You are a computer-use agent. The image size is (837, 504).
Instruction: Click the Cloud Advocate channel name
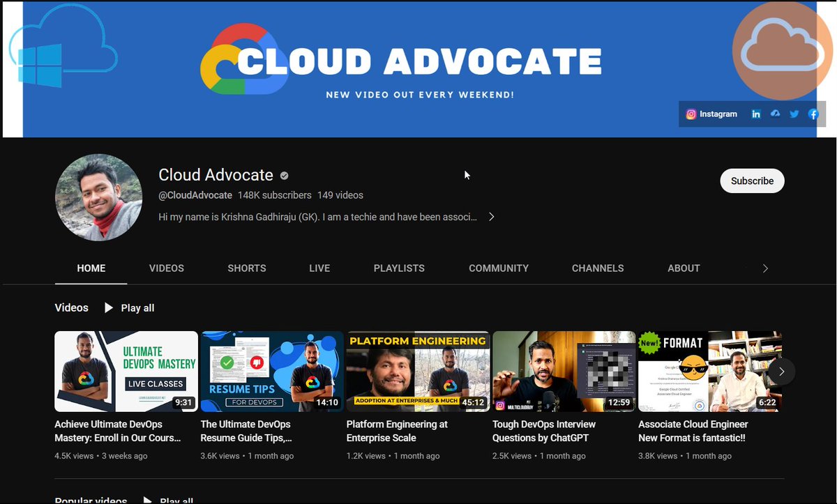216,175
